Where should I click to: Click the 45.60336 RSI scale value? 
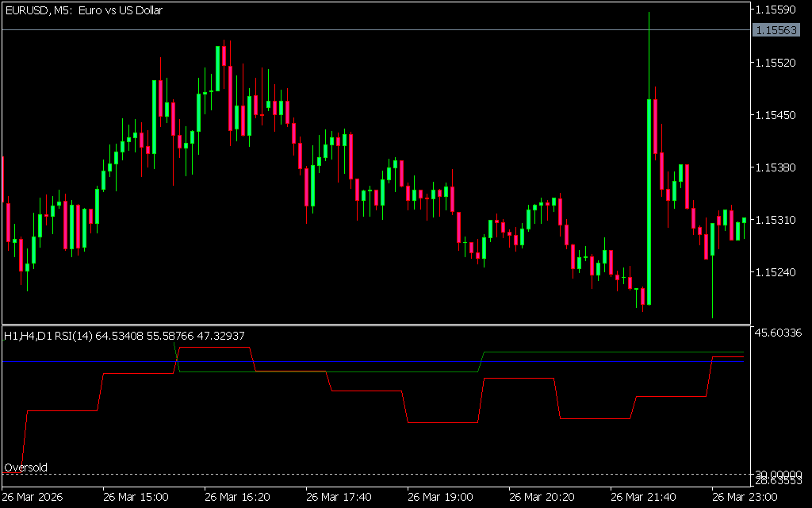778,332
